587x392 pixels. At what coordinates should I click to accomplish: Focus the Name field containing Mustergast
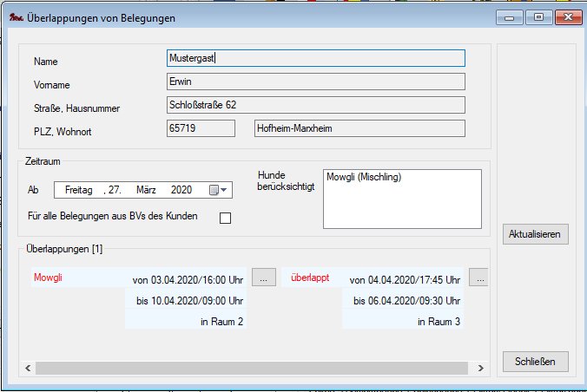[315, 58]
